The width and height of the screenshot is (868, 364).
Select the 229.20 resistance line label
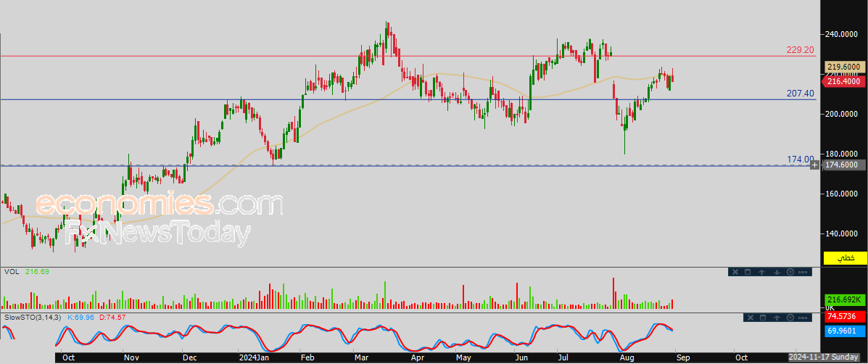(801, 50)
